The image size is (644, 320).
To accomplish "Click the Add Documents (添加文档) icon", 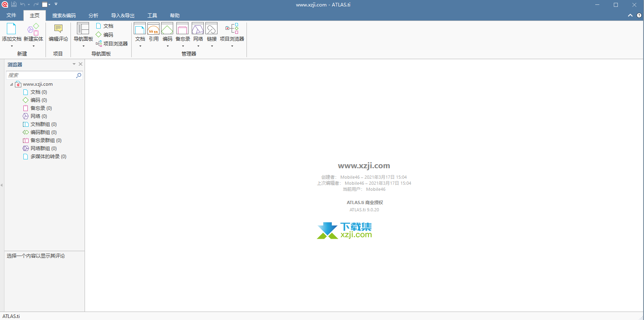I will tap(11, 29).
